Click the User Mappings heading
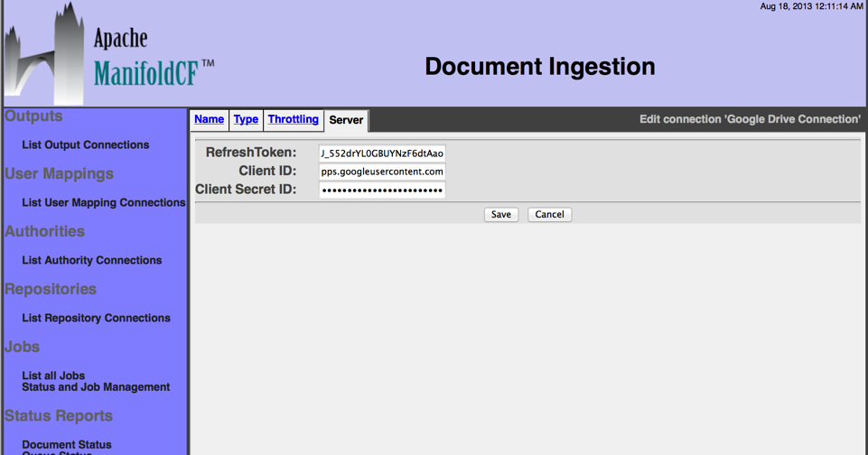The width and height of the screenshot is (868, 455). pos(60,174)
